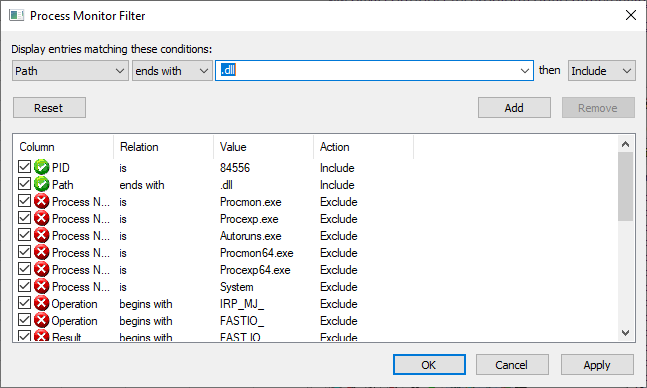The image size is (647, 388).
Task: Toggle the FASTIO_ exclude filter checkbox
Action: (x=24, y=320)
